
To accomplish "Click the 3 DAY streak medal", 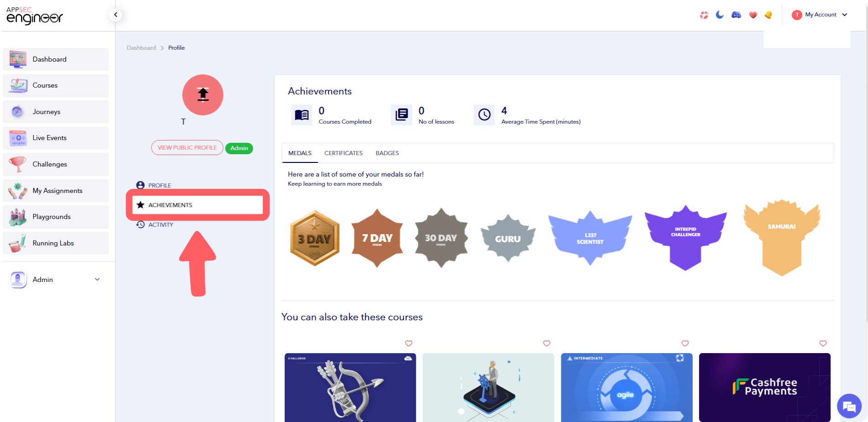I will (314, 238).
